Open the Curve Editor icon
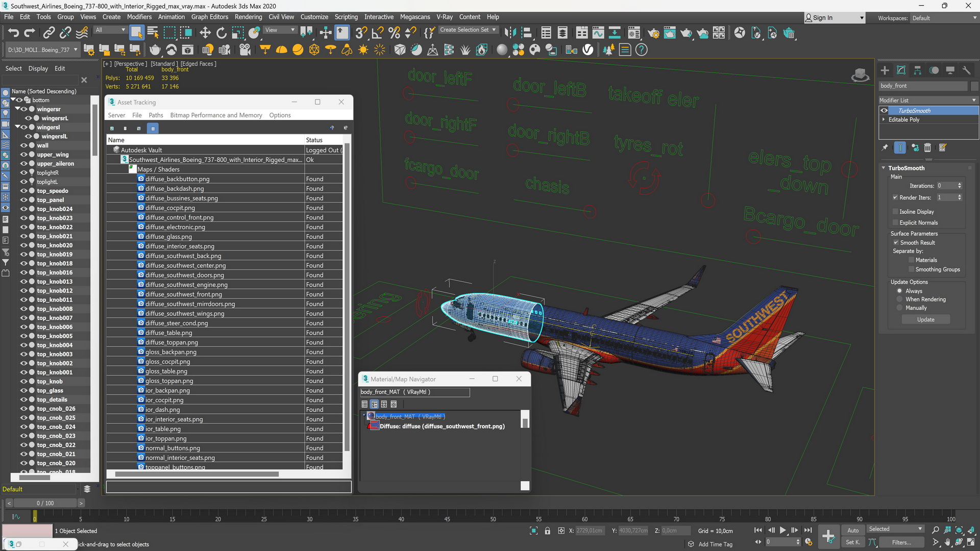The image size is (980, 551). [x=598, y=33]
